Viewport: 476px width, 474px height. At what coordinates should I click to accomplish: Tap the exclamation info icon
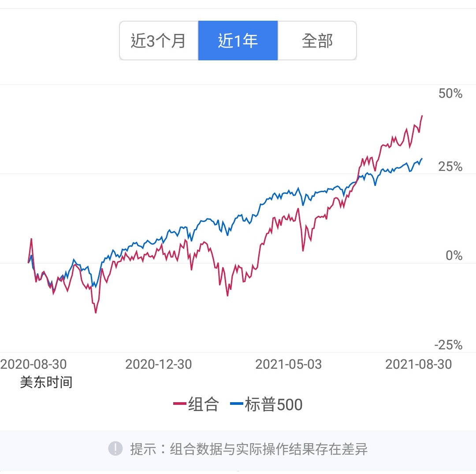click(x=115, y=449)
